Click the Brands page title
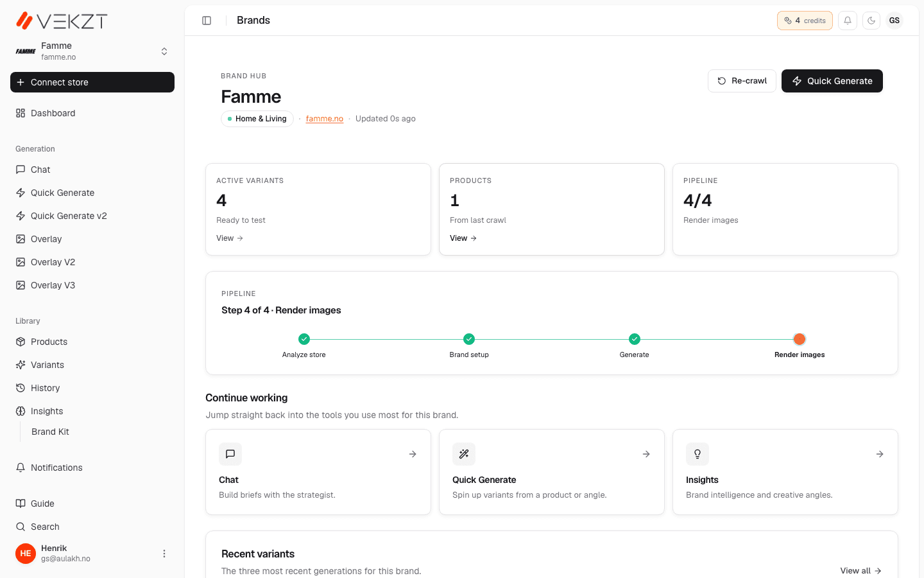The width and height of the screenshot is (924, 578). pyautogui.click(x=253, y=21)
